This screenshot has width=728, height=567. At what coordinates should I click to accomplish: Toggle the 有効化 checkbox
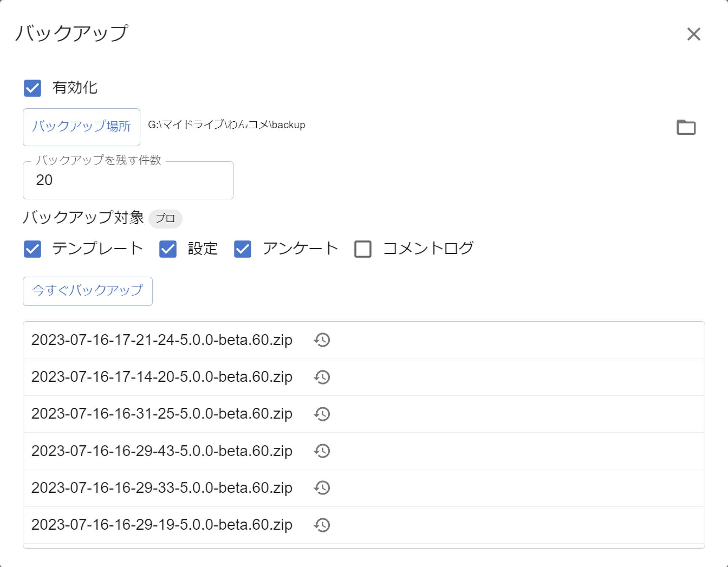pyautogui.click(x=33, y=88)
